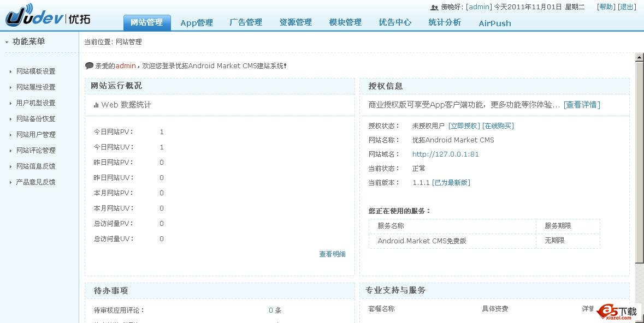Select the AirPush tab
The width and height of the screenshot is (644, 323).
495,23
